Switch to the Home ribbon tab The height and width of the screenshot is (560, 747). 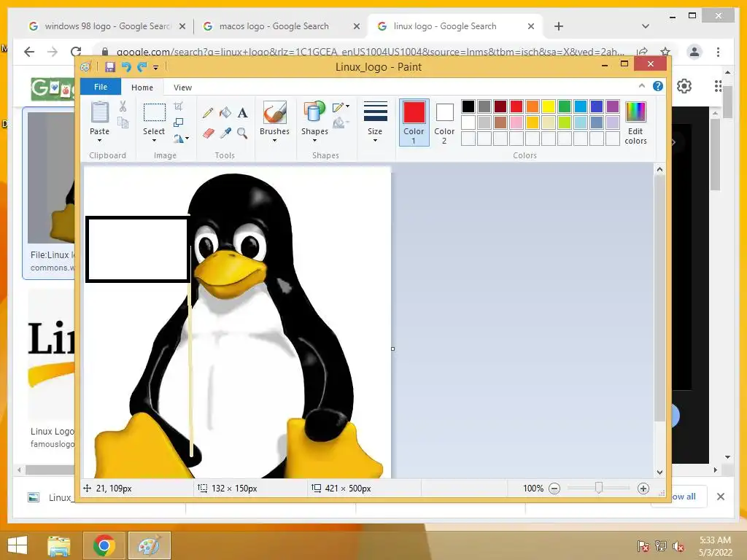click(x=142, y=87)
